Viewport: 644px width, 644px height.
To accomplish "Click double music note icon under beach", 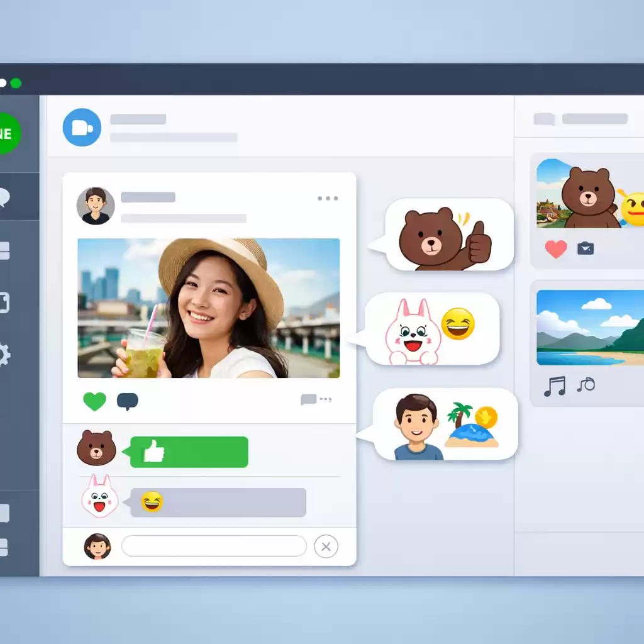I will point(555,387).
